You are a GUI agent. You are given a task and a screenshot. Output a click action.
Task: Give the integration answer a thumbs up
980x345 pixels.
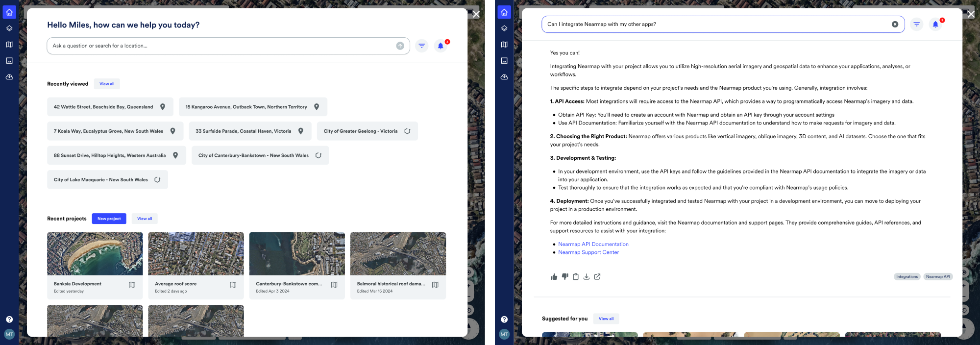pyautogui.click(x=554, y=277)
